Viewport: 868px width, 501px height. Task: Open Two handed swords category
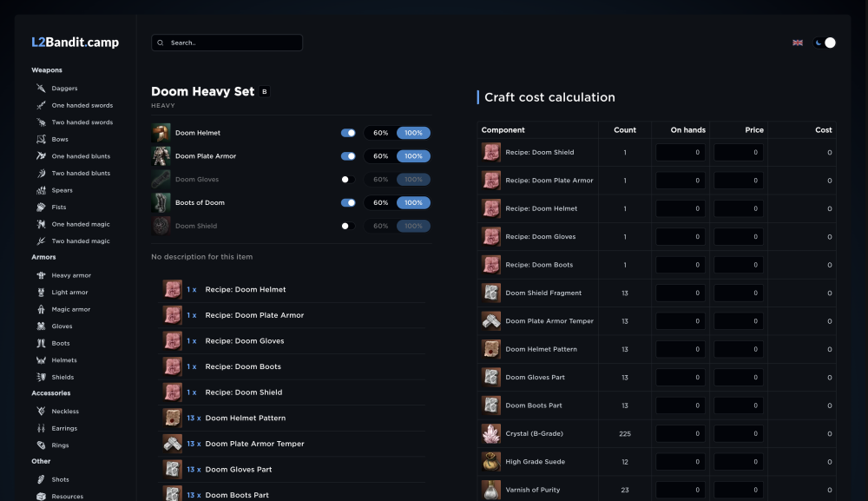[82, 122]
